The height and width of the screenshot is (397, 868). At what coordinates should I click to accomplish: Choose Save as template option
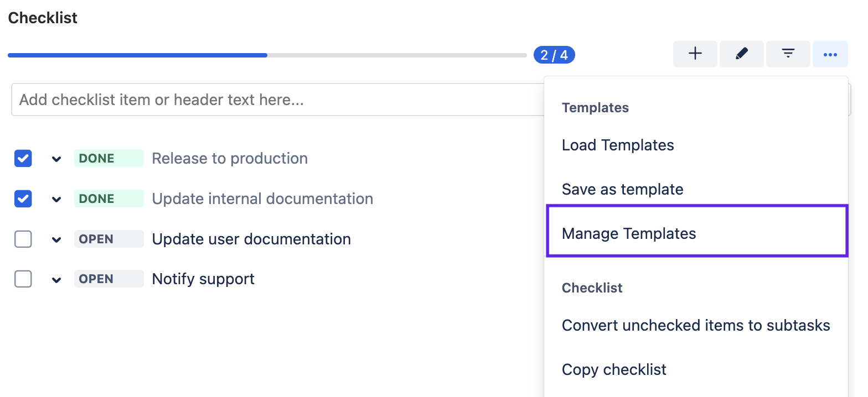[622, 190]
